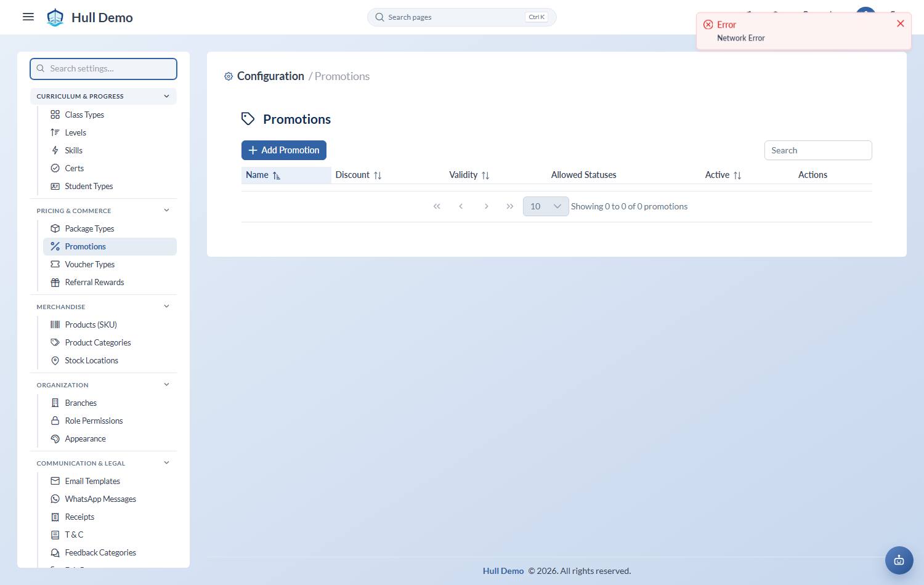
Task: Open the hamburger menu icon
Action: coord(28,17)
